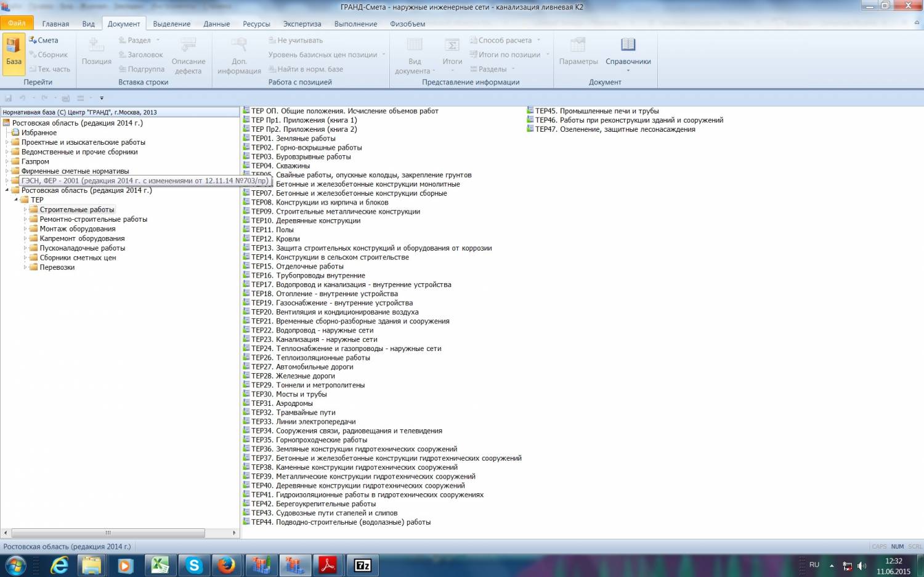Screen dimensions: 924x577
Task: Click the tree panel horizontal scrollbar
Action: [108, 533]
